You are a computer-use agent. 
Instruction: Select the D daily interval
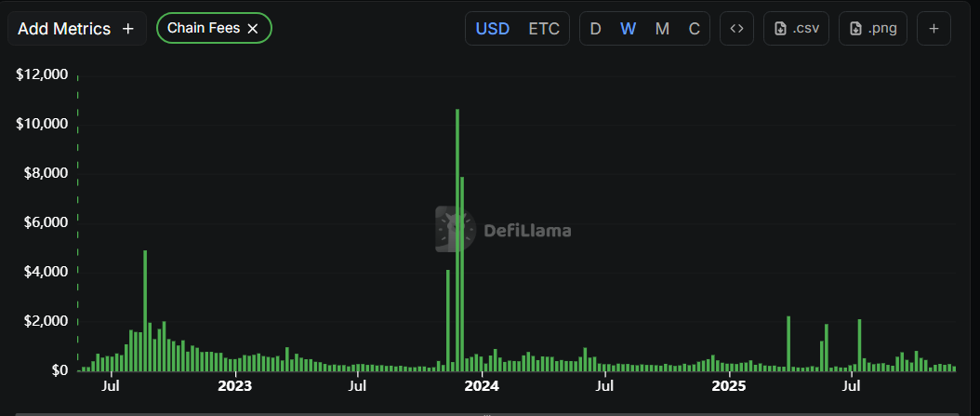click(x=595, y=29)
